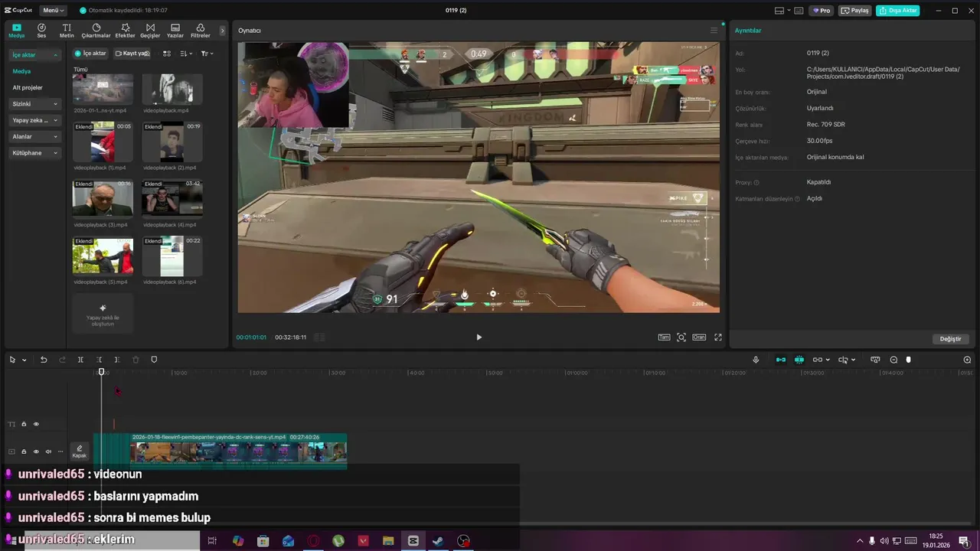Split the clip at playhead
980x551 pixels.
click(80, 360)
